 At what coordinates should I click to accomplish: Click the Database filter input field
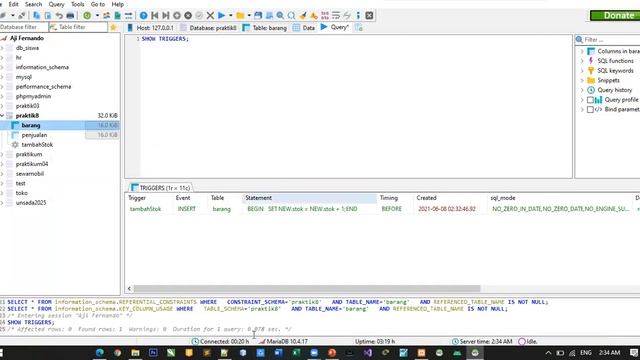click(23, 27)
